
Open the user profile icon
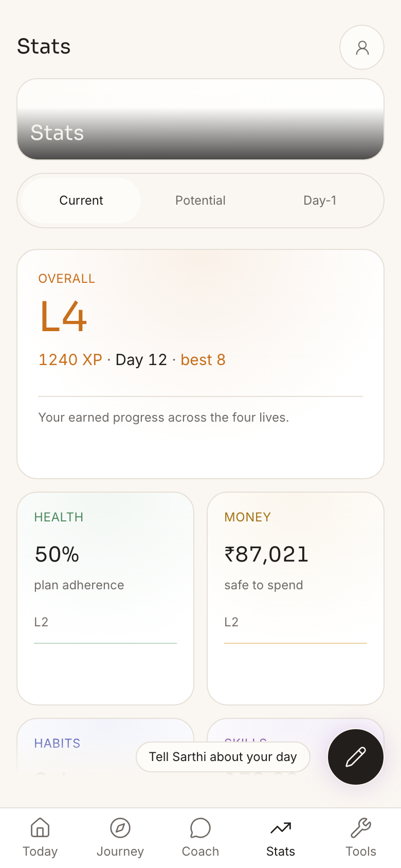click(x=362, y=47)
